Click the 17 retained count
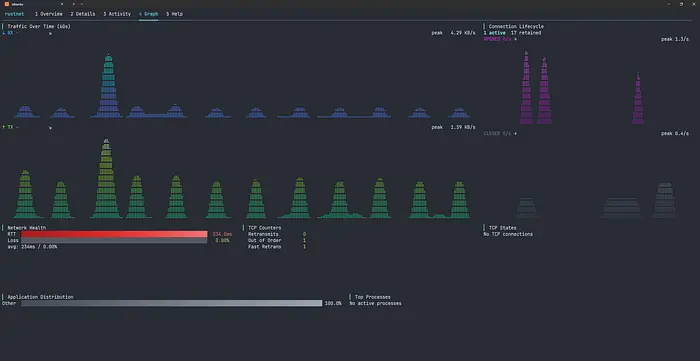Viewport: 700px width, 361px height. (526, 33)
